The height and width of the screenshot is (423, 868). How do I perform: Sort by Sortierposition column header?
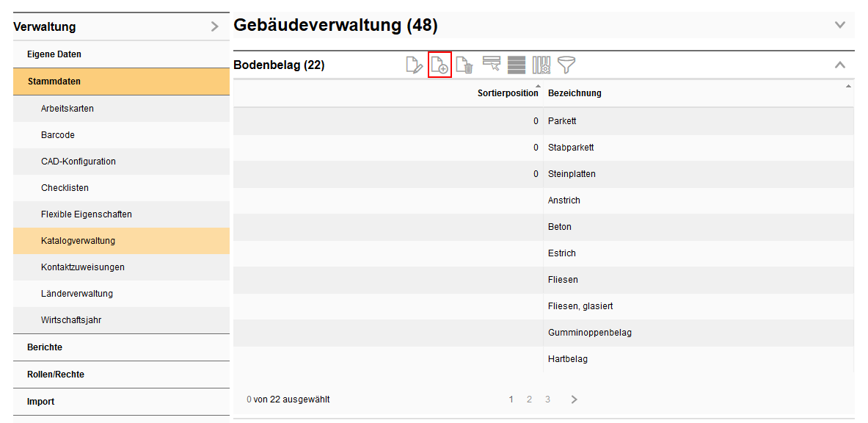coord(508,93)
